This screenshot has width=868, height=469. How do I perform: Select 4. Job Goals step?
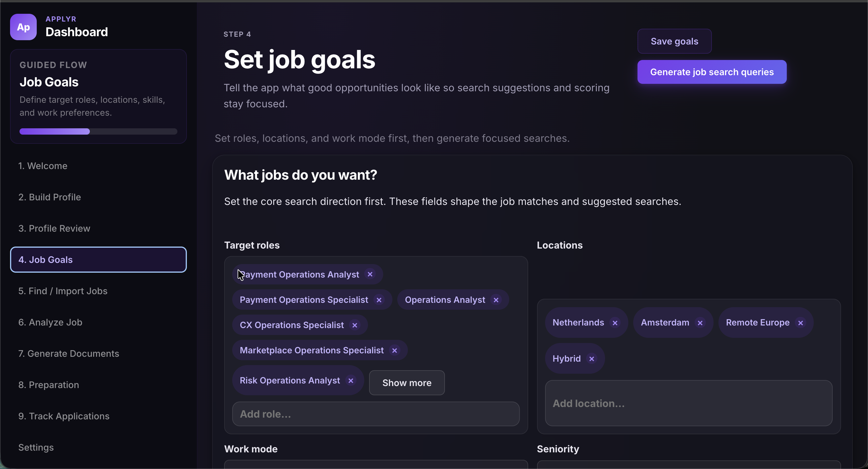pos(98,260)
